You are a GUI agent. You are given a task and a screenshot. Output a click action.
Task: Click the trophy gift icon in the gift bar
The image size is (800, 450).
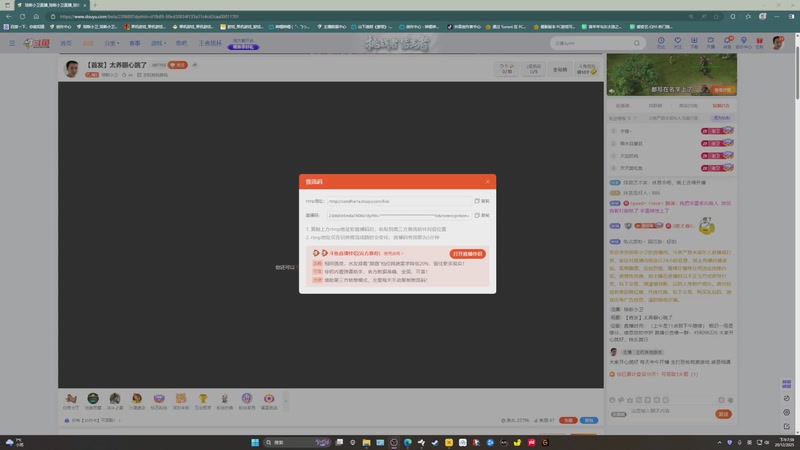203,398
